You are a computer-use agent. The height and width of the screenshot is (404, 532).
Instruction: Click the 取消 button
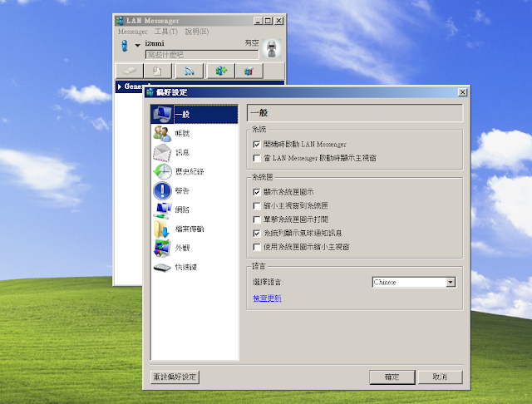coord(440,377)
